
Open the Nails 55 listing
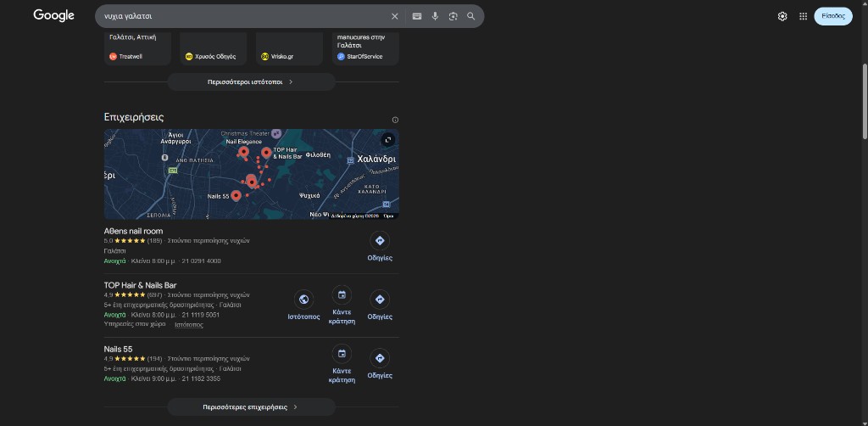pyautogui.click(x=118, y=349)
